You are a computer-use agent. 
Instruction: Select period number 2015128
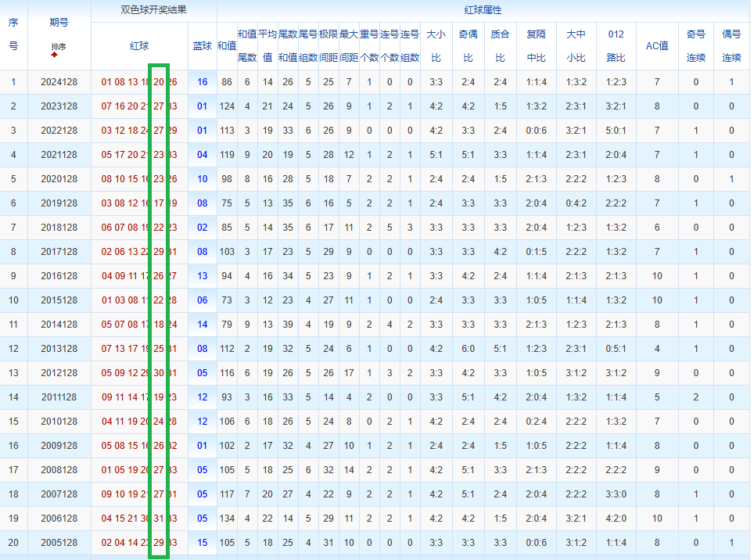59,300
